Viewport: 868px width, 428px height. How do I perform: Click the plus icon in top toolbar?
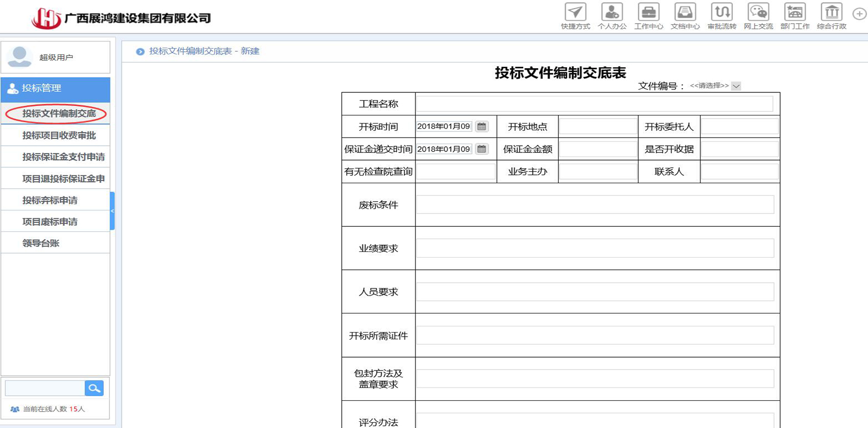tap(859, 14)
